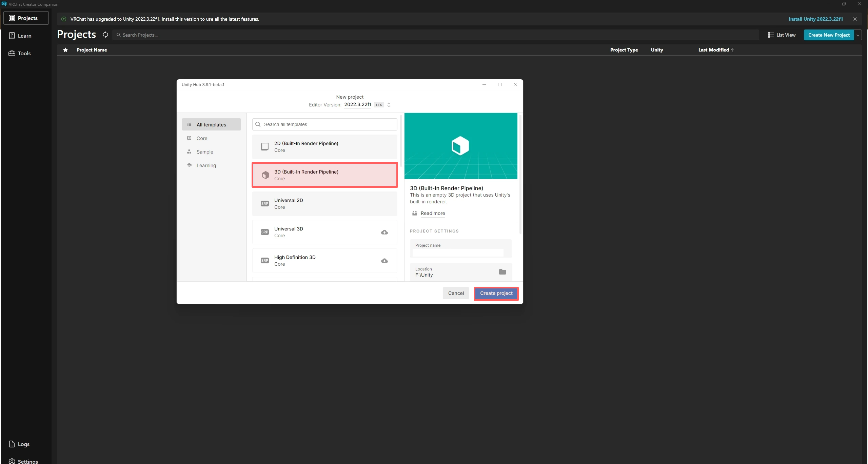
Task: Click the LTS badge next to editor version
Action: (x=379, y=105)
